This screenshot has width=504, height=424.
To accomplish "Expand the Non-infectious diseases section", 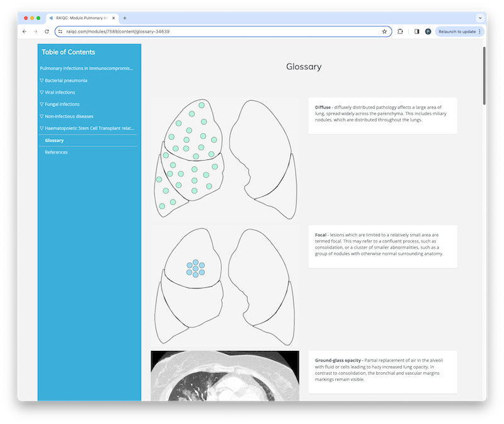I will coord(67,117).
